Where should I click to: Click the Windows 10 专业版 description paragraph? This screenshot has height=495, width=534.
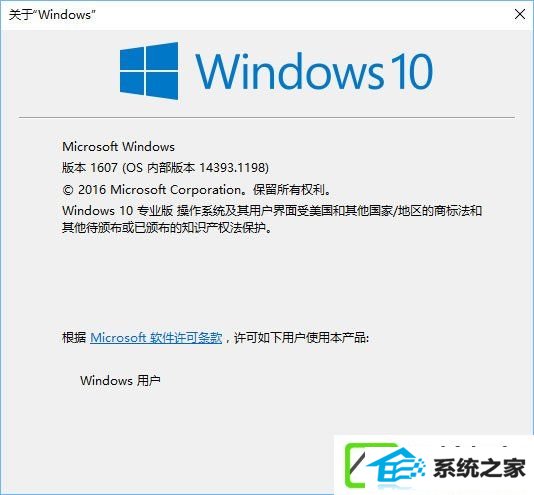point(272,219)
